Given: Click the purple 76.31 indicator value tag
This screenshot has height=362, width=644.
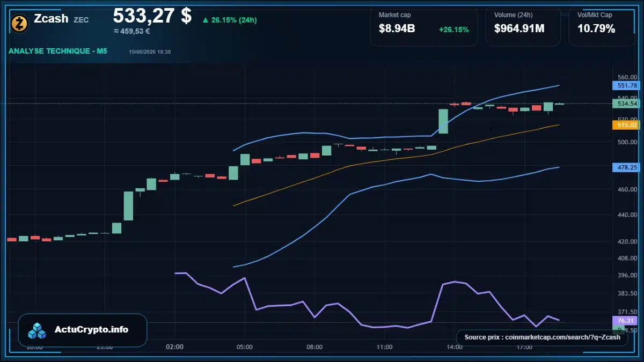Looking at the screenshot, I should point(626,320).
